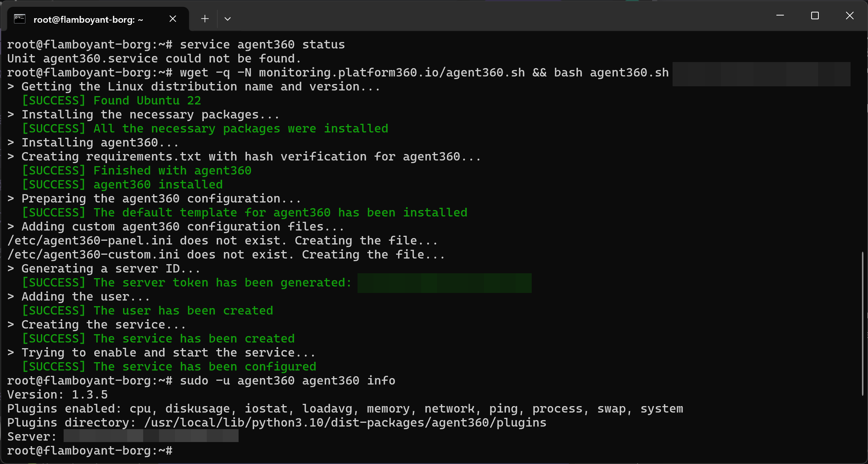This screenshot has width=868, height=464.
Task: Click the monitoring.platform360.io/agent360.sh URL text
Action: point(392,73)
